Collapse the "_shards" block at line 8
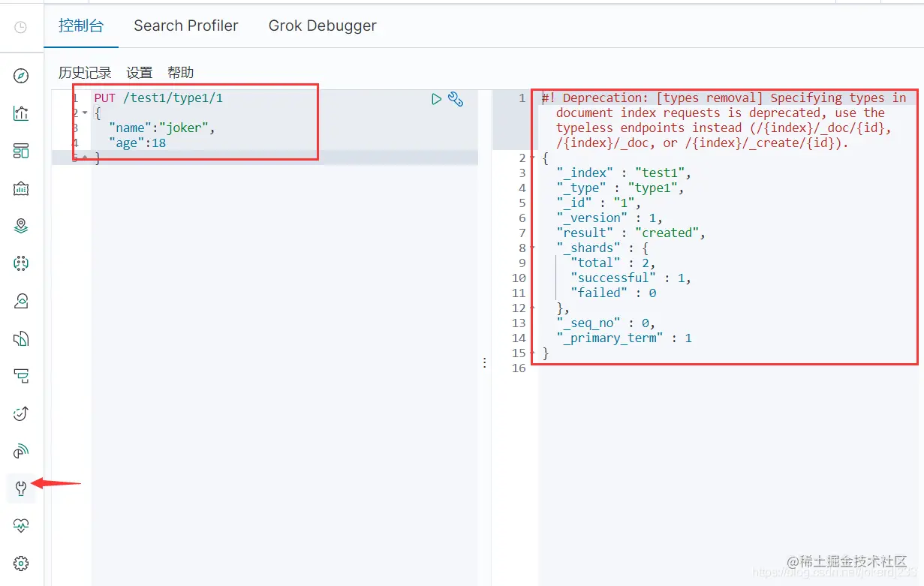 pyautogui.click(x=533, y=248)
